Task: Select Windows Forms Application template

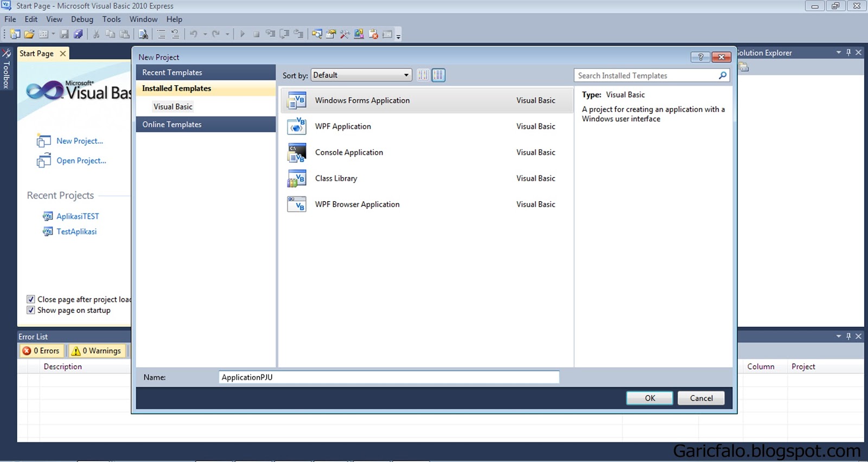Action: [x=427, y=100]
